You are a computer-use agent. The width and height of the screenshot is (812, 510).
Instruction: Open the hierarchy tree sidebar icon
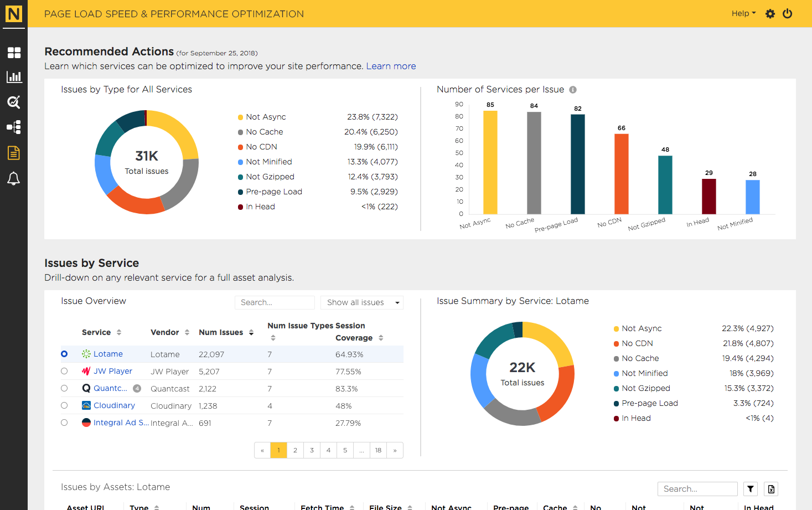tap(14, 127)
